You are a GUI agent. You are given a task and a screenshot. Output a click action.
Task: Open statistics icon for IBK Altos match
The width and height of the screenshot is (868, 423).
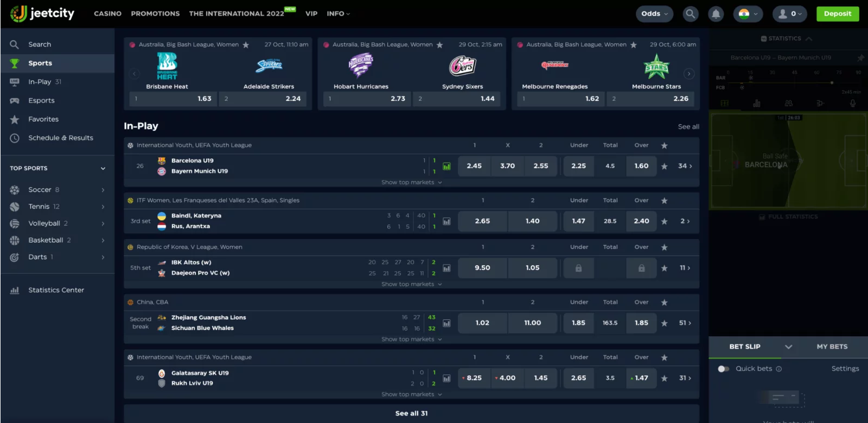pyautogui.click(x=446, y=268)
